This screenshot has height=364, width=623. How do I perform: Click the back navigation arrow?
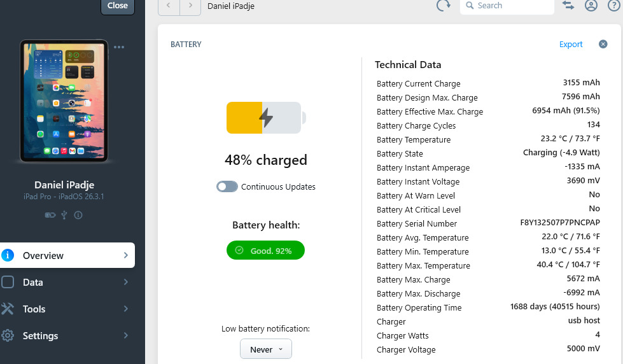pos(169,6)
